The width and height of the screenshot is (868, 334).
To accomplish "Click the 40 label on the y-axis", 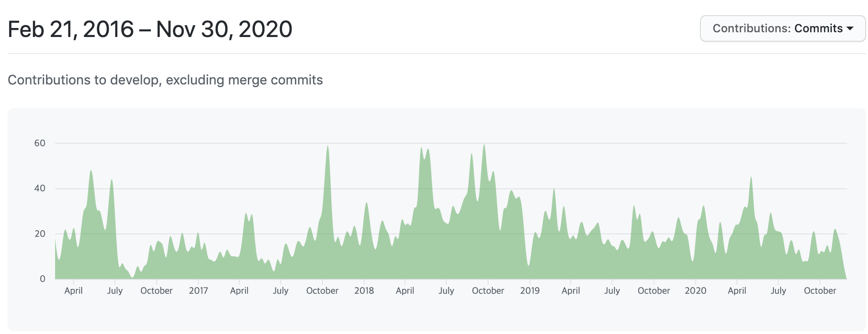I will pyautogui.click(x=40, y=188).
